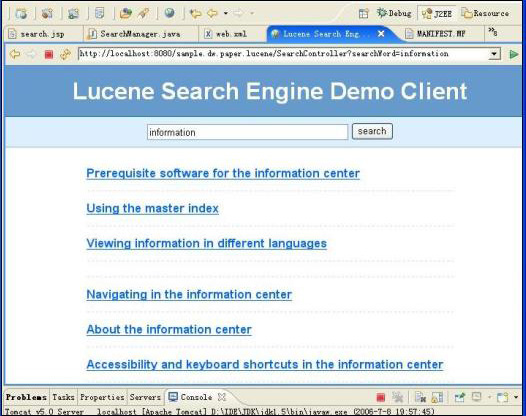This screenshot has height=416, width=526.
Task: Switch to the Debug perspective
Action: (x=394, y=13)
